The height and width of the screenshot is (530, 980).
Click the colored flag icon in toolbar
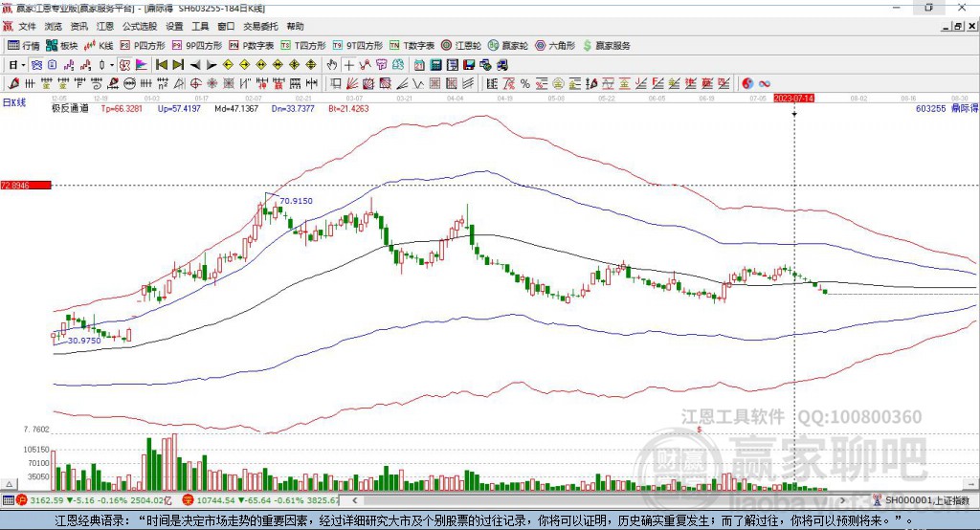(142, 65)
